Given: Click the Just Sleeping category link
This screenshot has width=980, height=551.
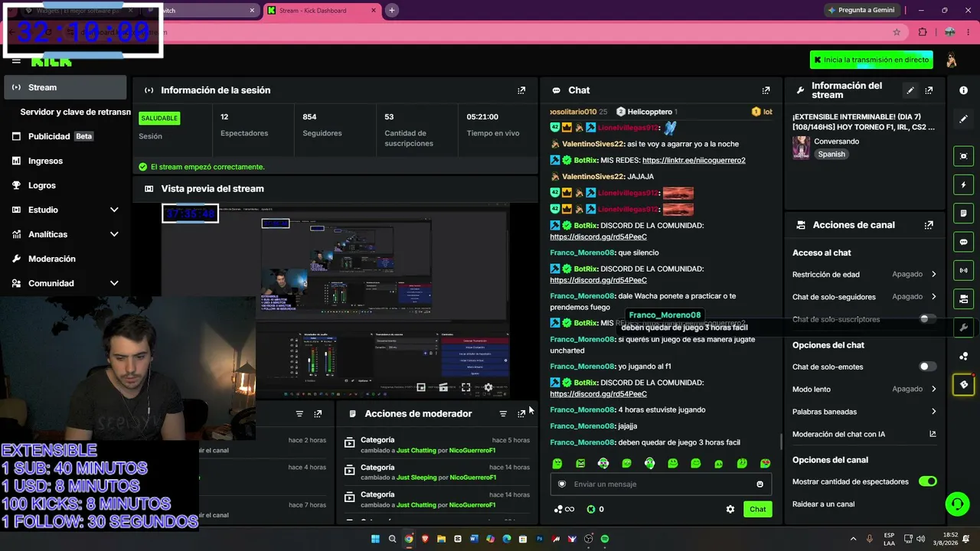Looking at the screenshot, I should tap(416, 478).
